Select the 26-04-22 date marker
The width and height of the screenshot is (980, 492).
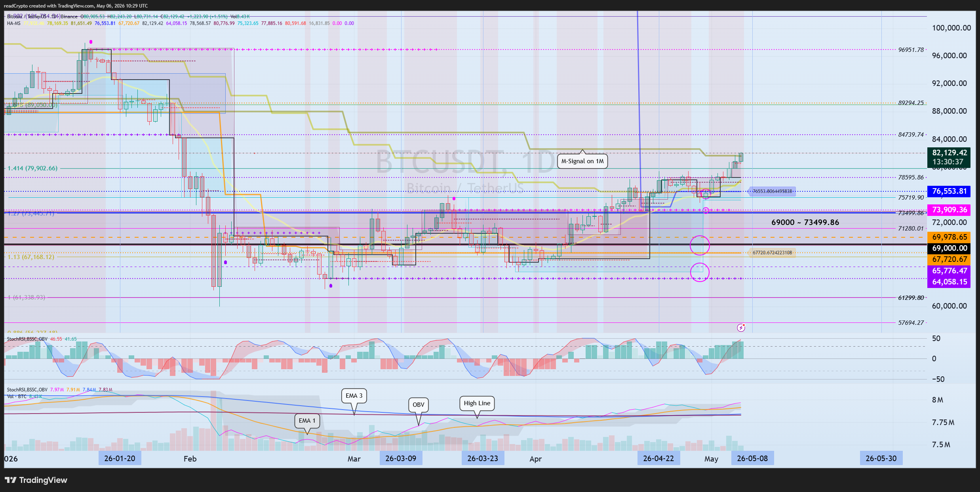[x=658, y=458]
